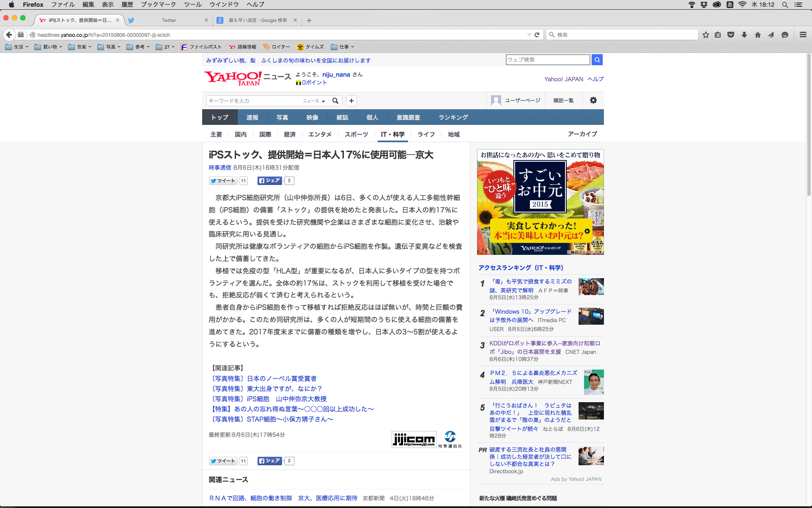Bookmark this page with the star icon
Viewport: 812px width, 508px height.
[705, 35]
